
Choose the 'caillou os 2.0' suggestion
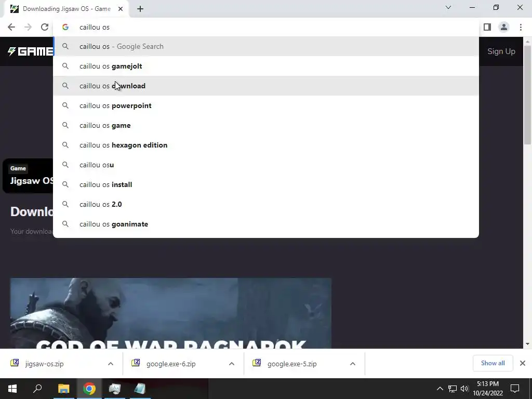(266, 204)
